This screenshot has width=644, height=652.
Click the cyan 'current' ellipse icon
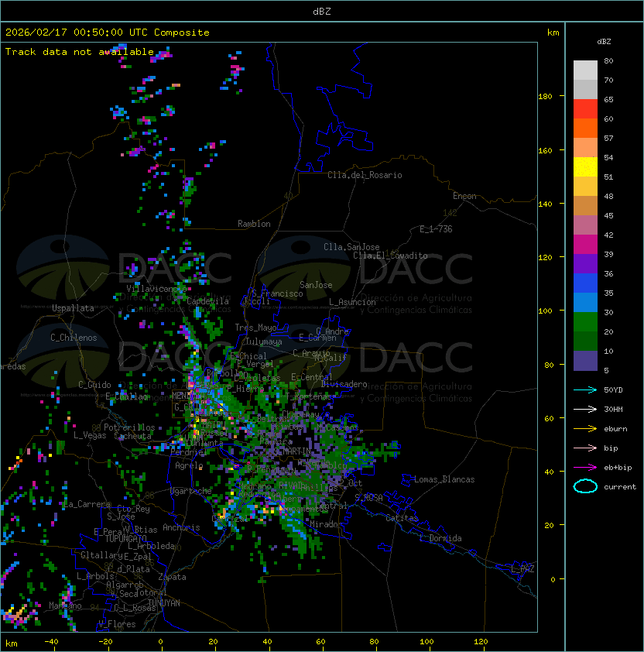[585, 486]
